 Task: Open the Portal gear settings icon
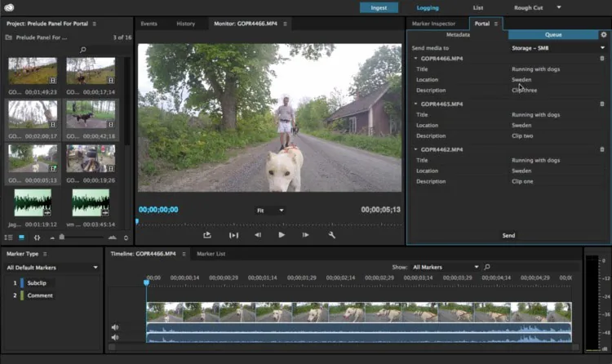click(604, 35)
